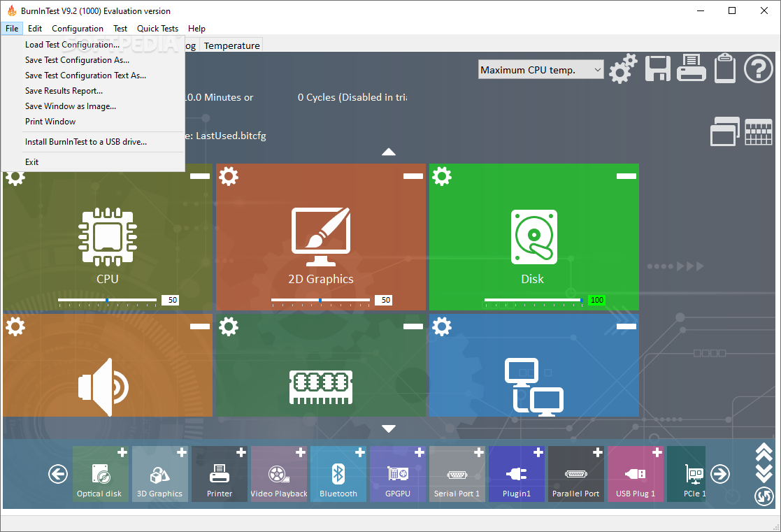Select the Optical disk test tile

pos(100,474)
